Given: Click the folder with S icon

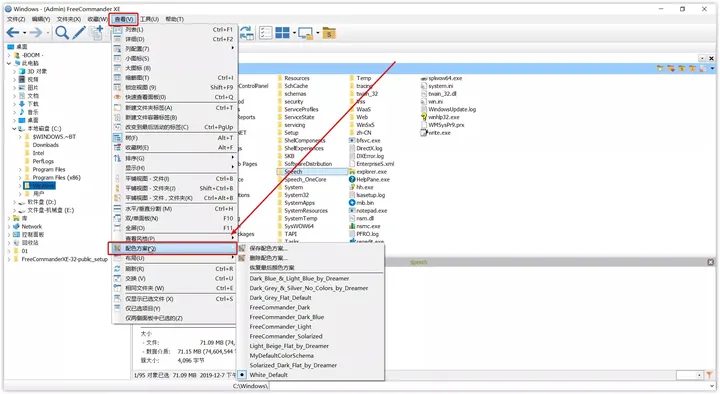Looking at the screenshot, I should 329,33.
